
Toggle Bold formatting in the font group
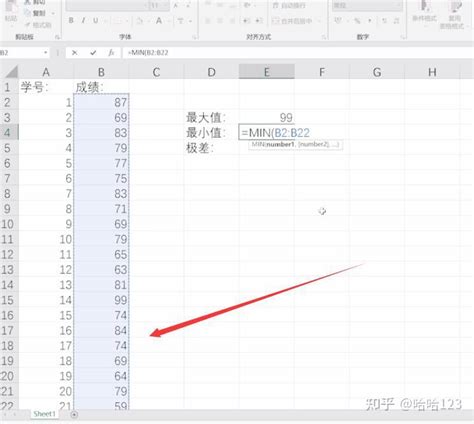click(x=71, y=21)
